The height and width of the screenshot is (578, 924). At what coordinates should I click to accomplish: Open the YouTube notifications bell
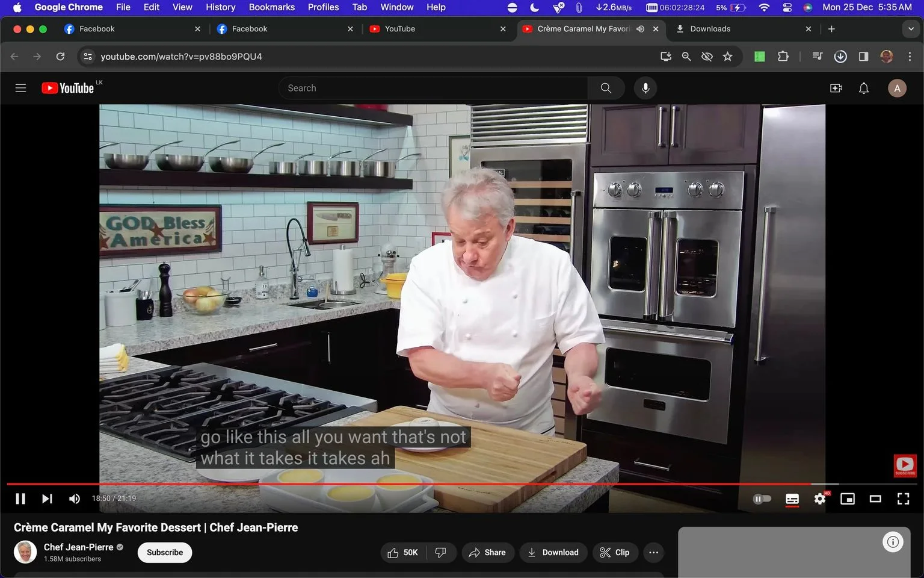864,88
